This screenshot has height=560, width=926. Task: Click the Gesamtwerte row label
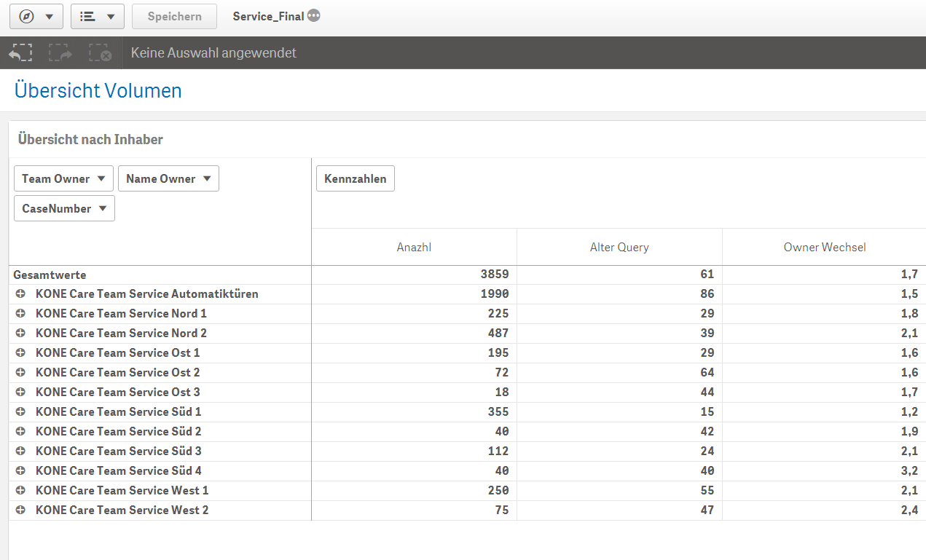coord(50,275)
